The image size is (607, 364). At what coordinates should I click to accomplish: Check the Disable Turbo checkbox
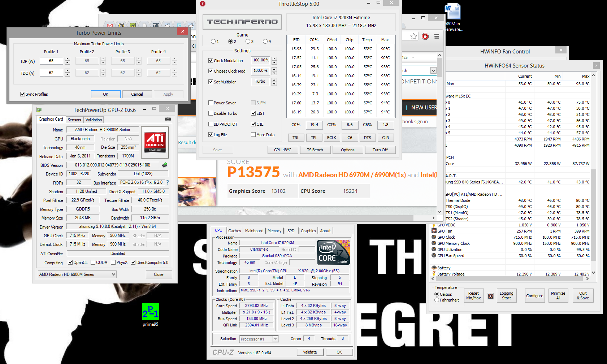tap(211, 113)
